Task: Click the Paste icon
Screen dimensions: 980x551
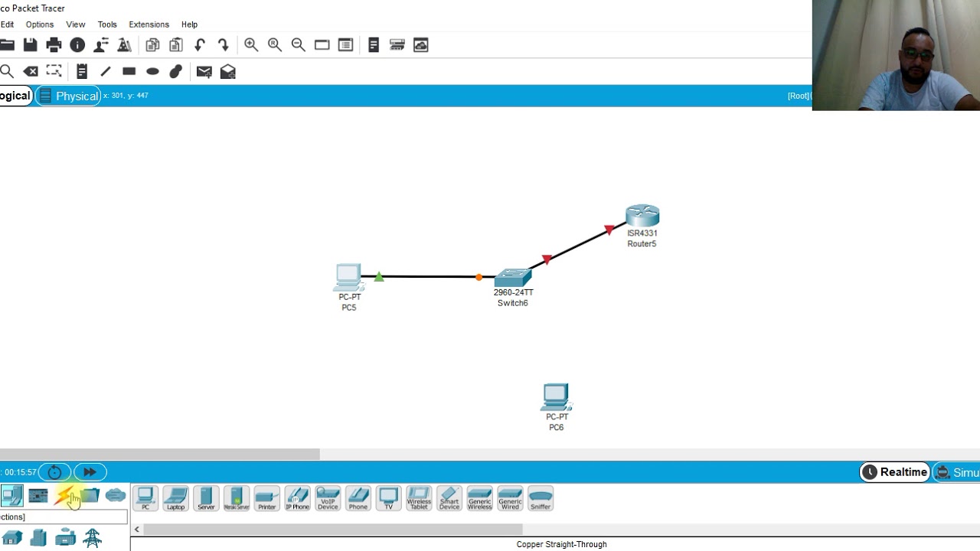Action: click(x=176, y=45)
